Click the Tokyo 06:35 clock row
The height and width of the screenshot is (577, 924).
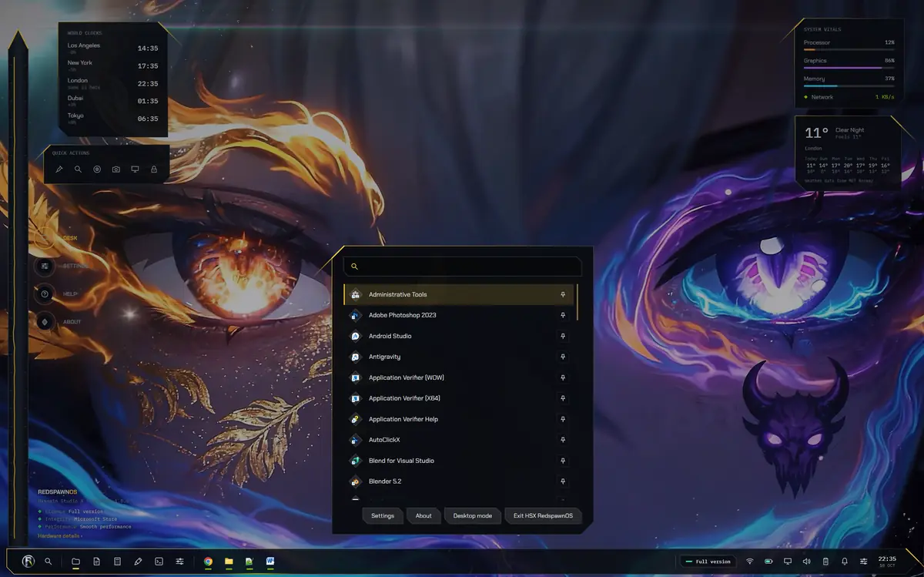112,119
